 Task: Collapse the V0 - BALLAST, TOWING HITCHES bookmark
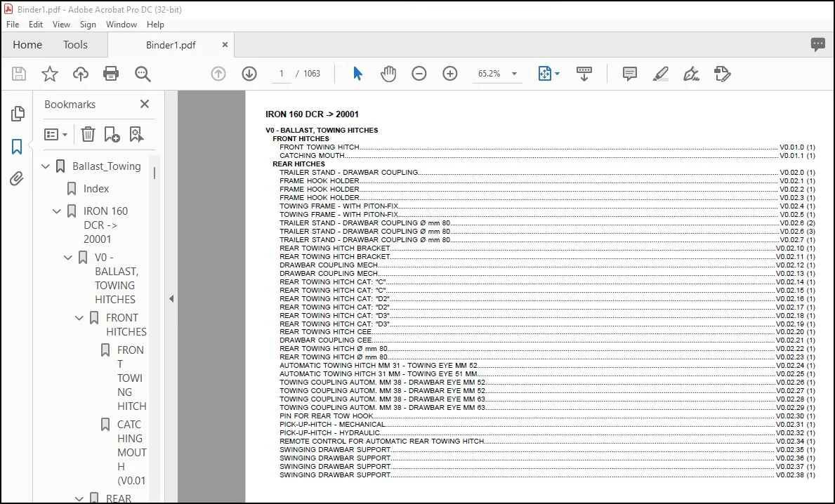pyautogui.click(x=68, y=258)
